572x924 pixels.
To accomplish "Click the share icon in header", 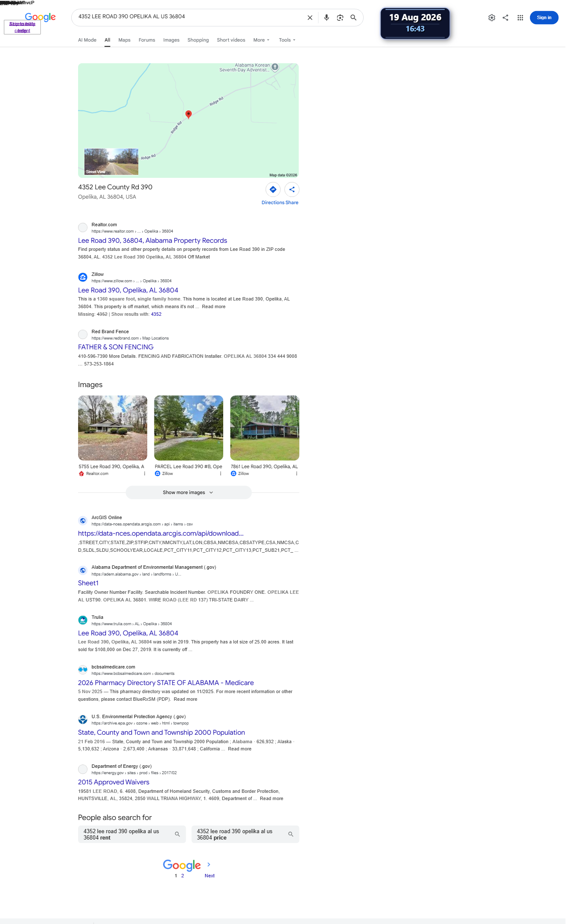I will 505,18.
